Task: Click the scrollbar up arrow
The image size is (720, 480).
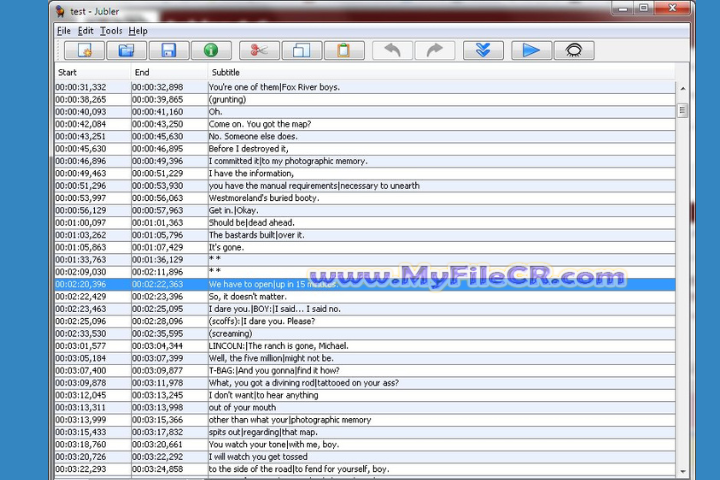Action: point(683,88)
